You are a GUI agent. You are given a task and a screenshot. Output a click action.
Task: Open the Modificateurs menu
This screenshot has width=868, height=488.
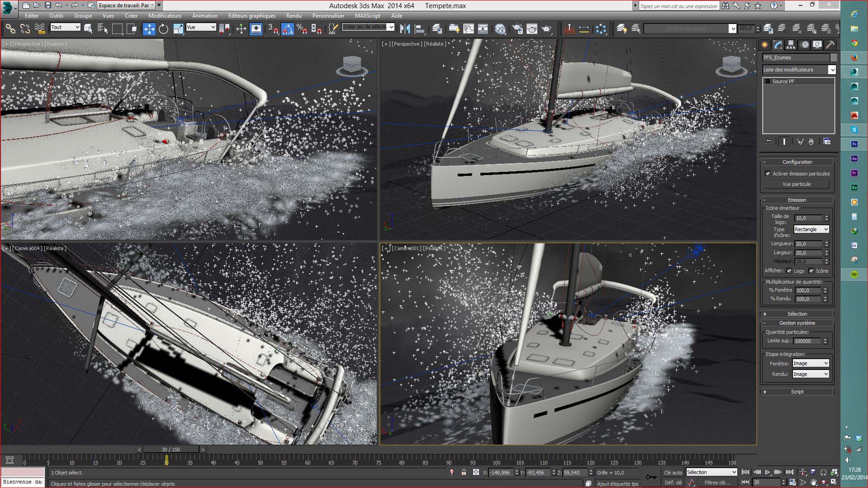[165, 15]
